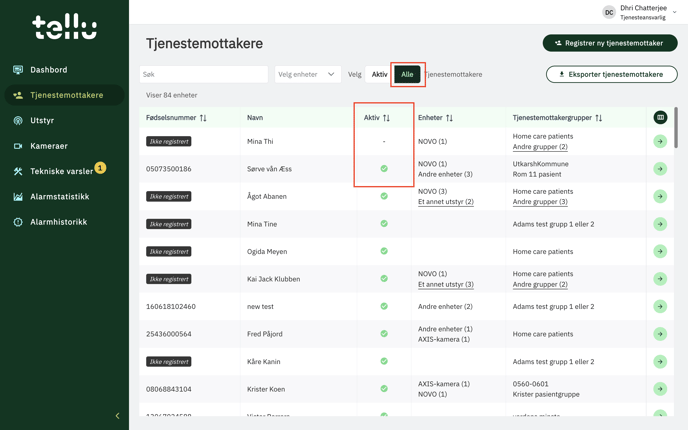
Task: Click active checkmark for Sørve vån Æss
Action: tap(384, 168)
